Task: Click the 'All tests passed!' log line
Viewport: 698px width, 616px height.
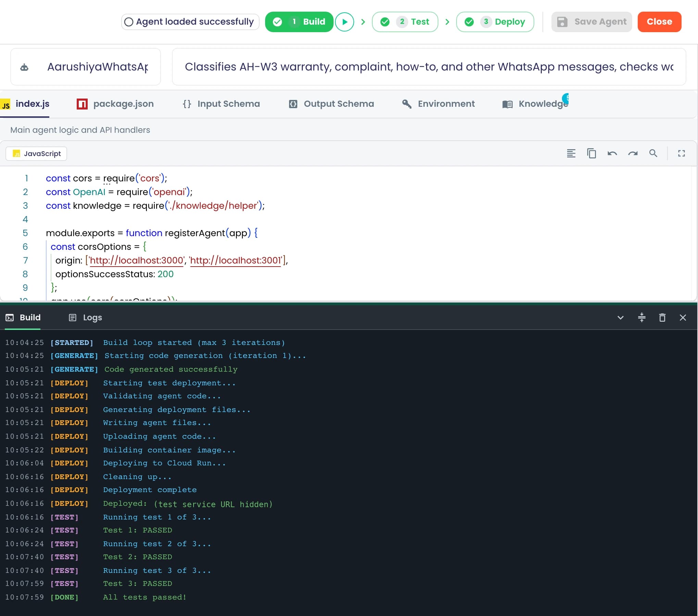Action: point(145,597)
